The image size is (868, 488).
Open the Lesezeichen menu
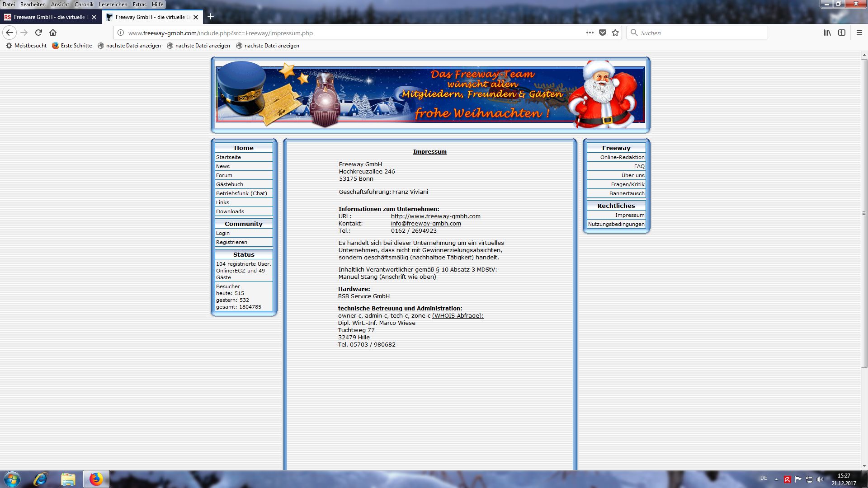pyautogui.click(x=113, y=5)
